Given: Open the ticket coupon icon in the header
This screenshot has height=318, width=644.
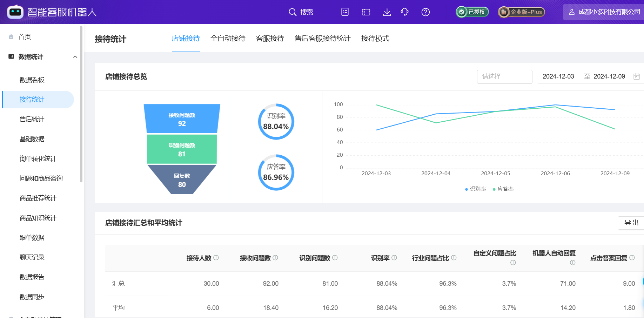Looking at the screenshot, I should [x=366, y=12].
